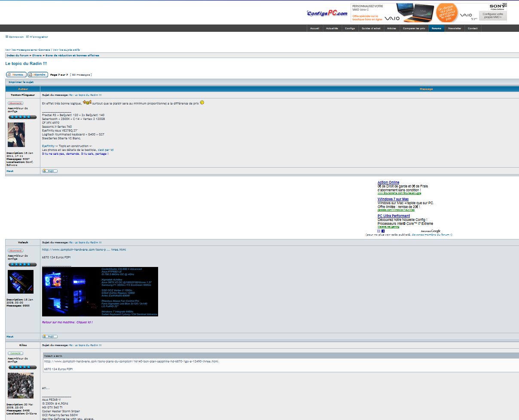Click the M'enregistrer register link
The height and width of the screenshot is (420, 519).
39,37
